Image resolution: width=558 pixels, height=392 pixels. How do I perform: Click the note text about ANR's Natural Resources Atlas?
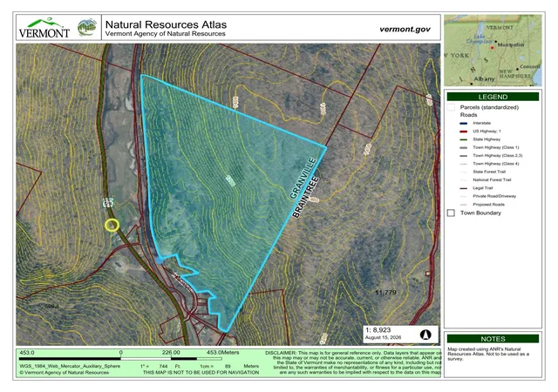(488, 354)
